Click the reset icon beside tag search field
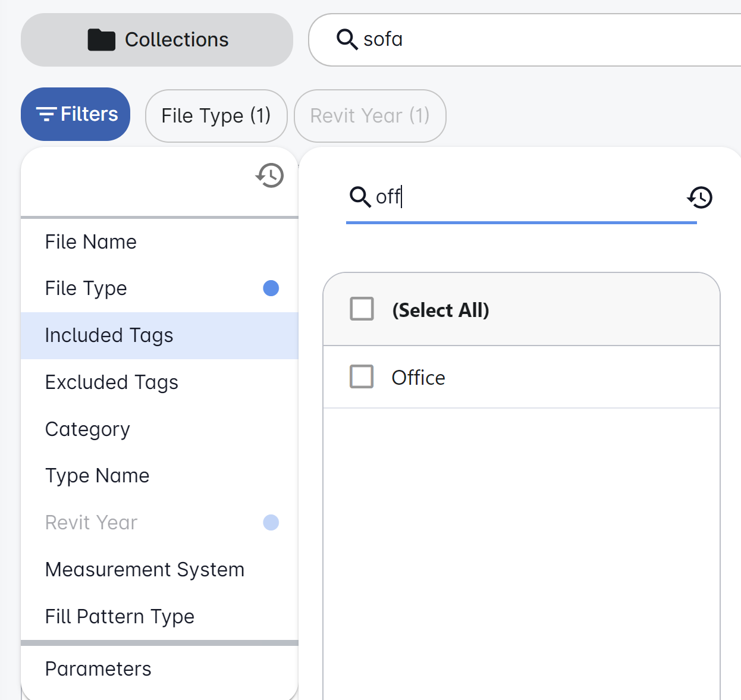 (700, 197)
